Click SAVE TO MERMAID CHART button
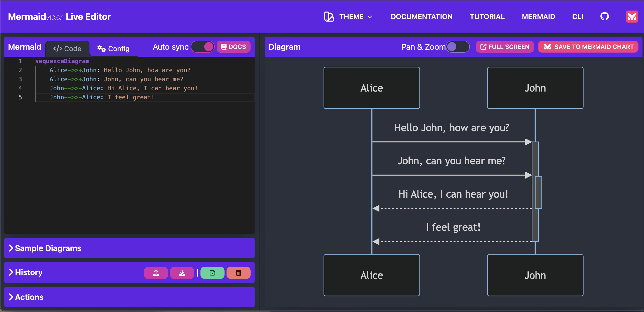This screenshot has height=312, width=644. coord(588,47)
